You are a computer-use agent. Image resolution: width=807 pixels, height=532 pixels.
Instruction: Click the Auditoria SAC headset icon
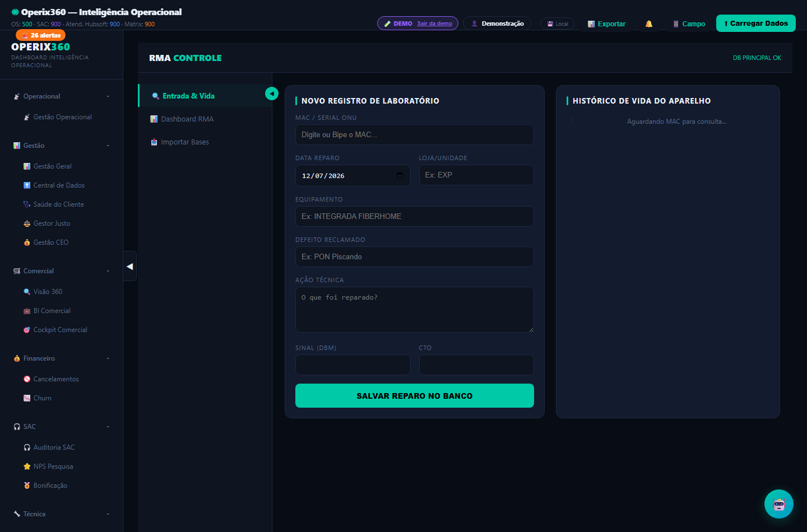click(27, 447)
